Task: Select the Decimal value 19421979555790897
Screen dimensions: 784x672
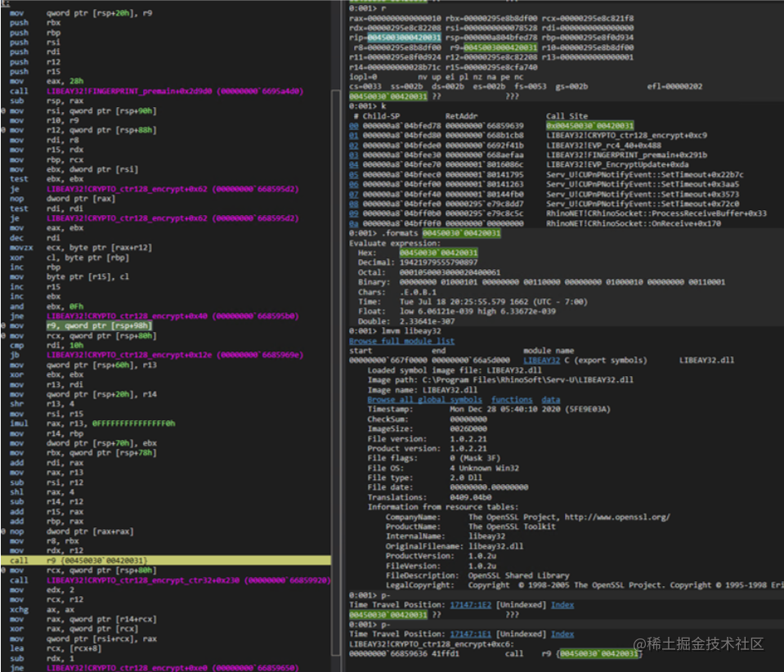Action: (438, 262)
